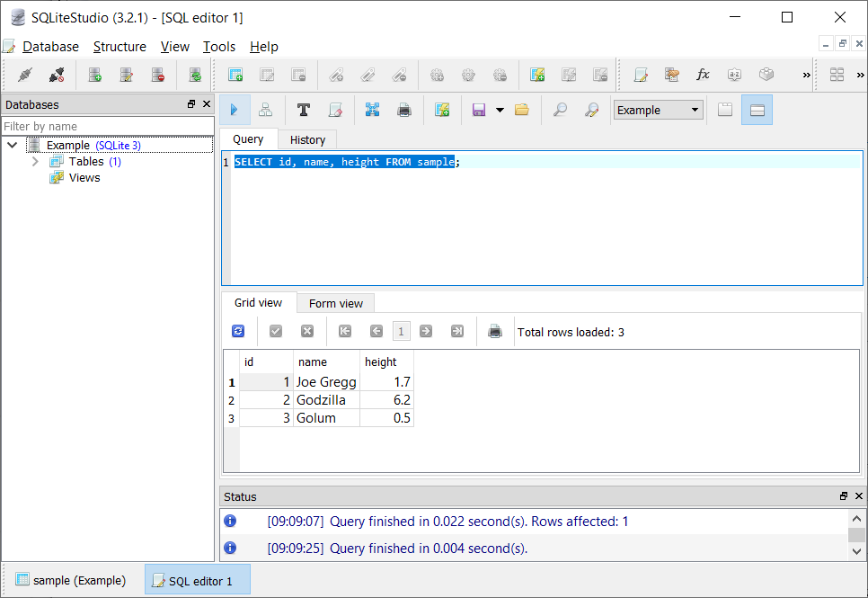The image size is (868, 598).
Task: Select the Example database from the combo box
Action: 657,109
